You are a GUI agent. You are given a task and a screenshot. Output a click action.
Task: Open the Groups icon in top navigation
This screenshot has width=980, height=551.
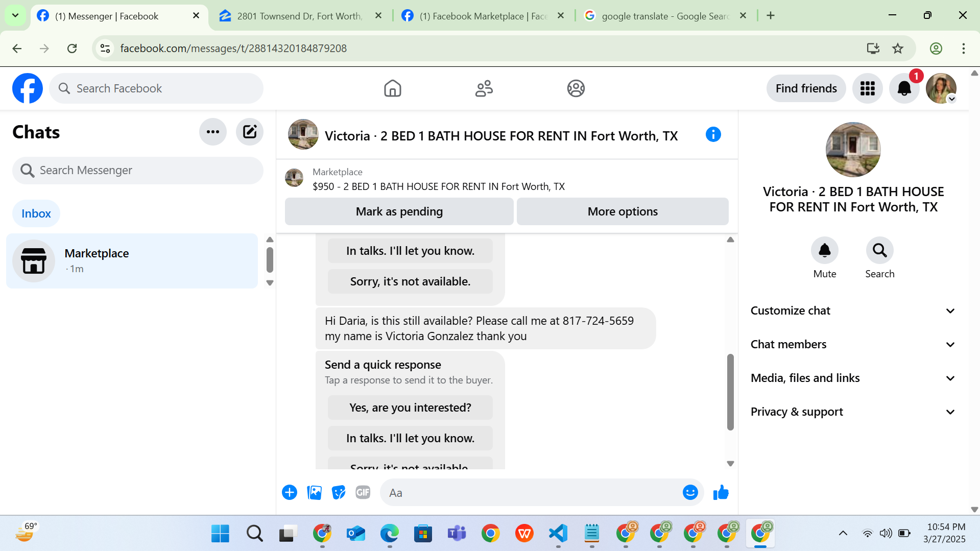[576, 88]
